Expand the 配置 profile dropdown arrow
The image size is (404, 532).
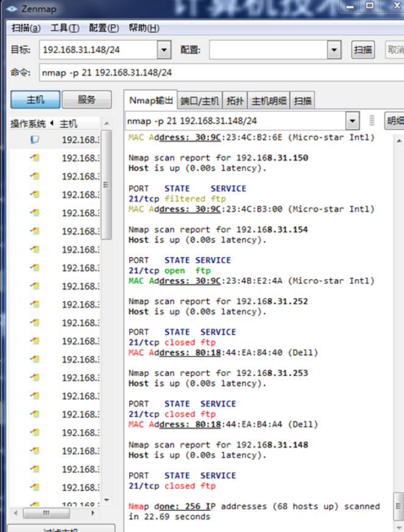tap(335, 50)
